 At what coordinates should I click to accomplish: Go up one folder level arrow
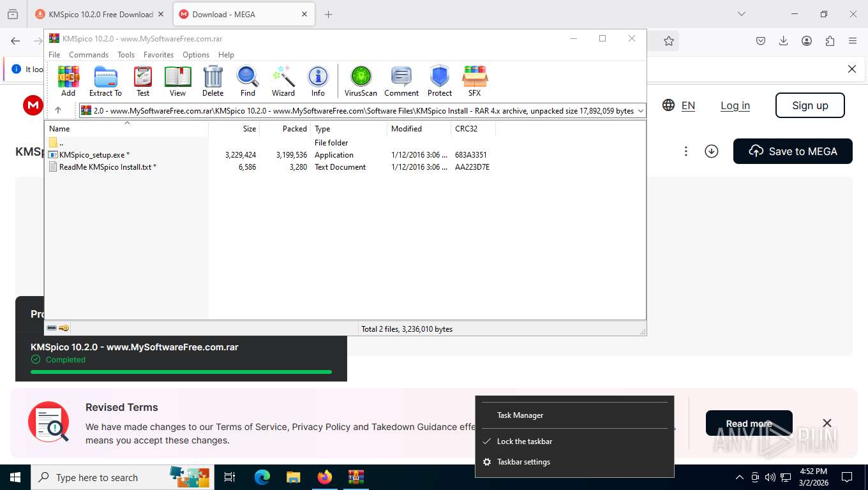coord(58,110)
